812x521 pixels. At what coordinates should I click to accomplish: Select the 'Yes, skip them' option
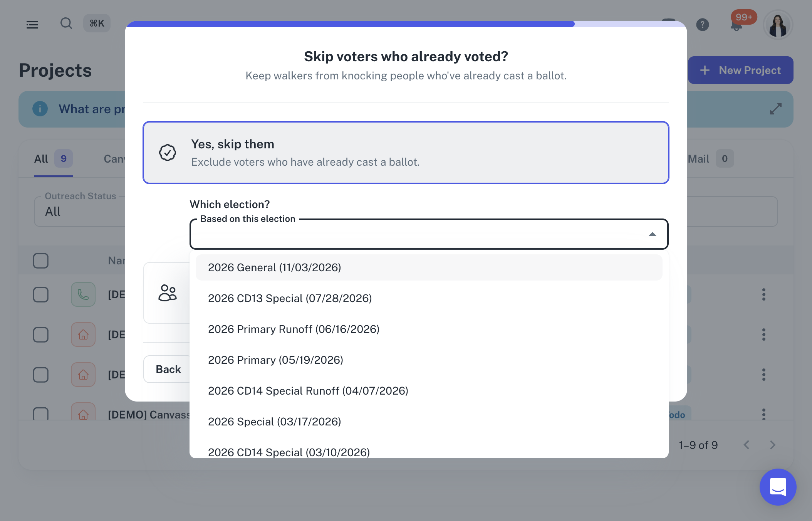pos(406,153)
